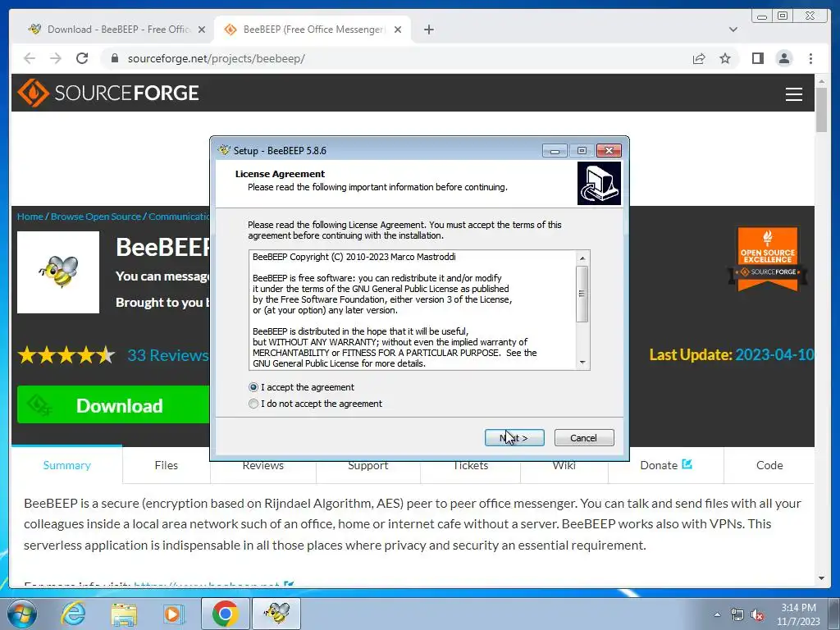
Task: Click the share page icon in address bar
Action: 699,58
